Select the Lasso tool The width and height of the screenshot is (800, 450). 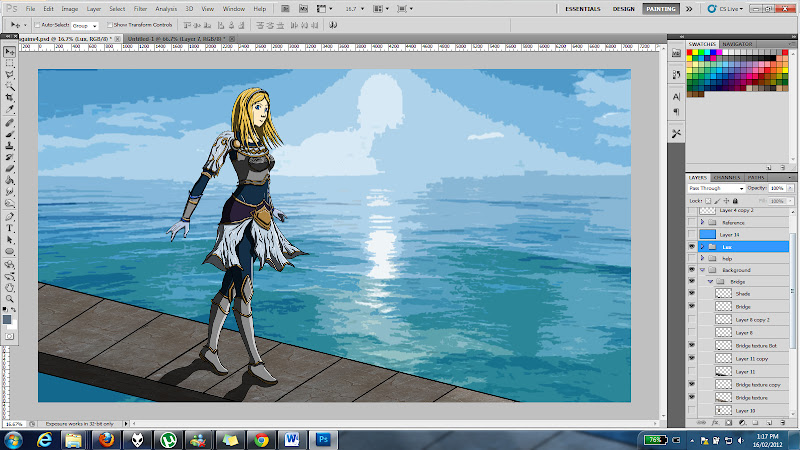[x=10, y=74]
